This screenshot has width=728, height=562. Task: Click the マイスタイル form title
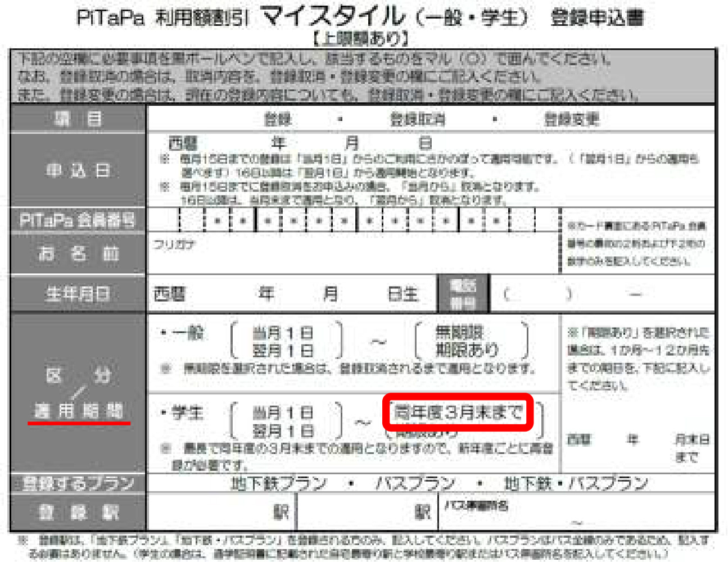tap(333, 16)
